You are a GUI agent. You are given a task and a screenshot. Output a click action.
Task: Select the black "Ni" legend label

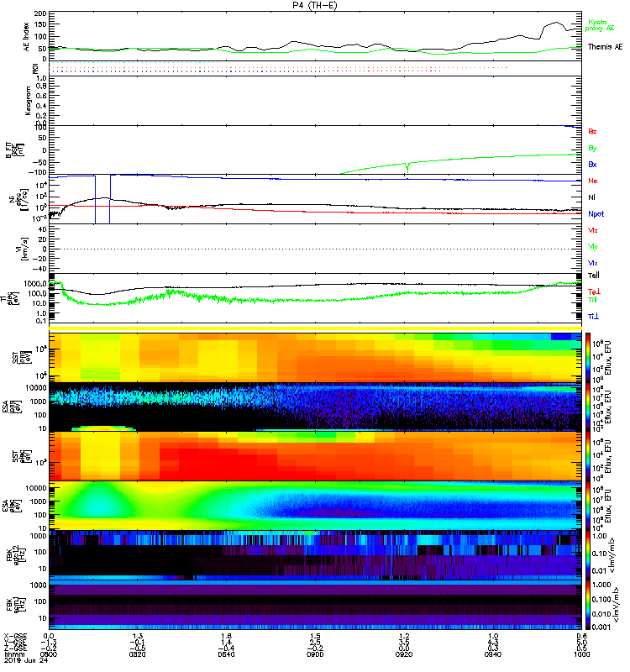point(591,197)
